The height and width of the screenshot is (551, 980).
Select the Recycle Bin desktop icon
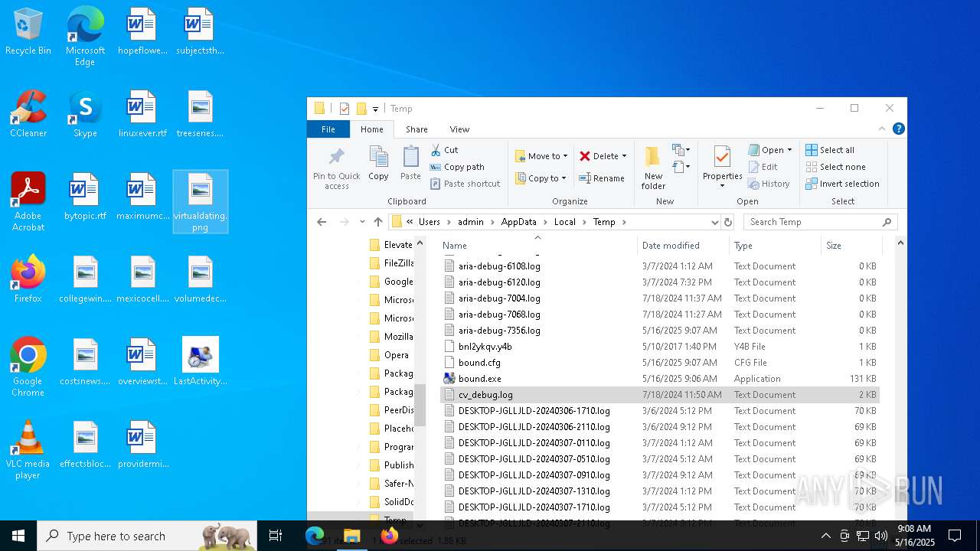point(28,31)
